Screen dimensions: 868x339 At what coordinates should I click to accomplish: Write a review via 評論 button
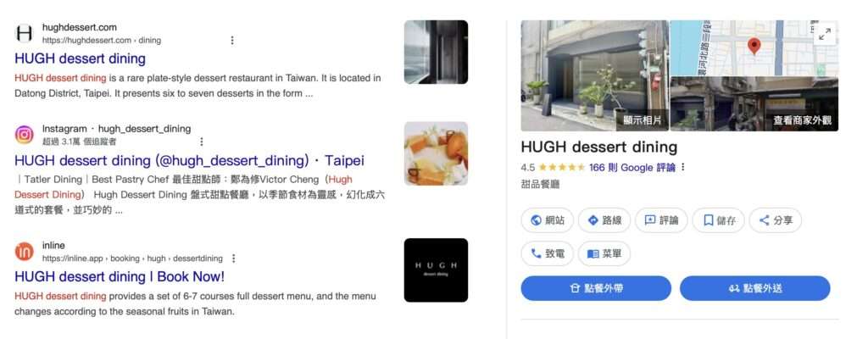click(x=661, y=220)
